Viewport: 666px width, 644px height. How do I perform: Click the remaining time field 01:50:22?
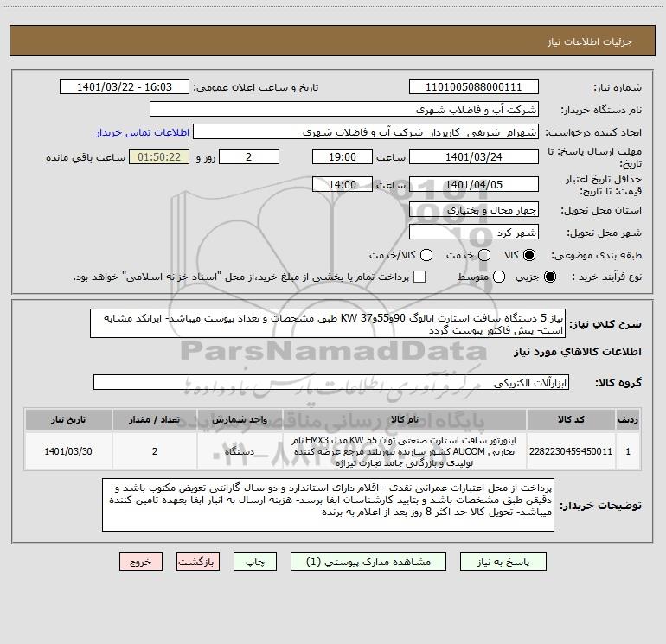click(x=159, y=157)
